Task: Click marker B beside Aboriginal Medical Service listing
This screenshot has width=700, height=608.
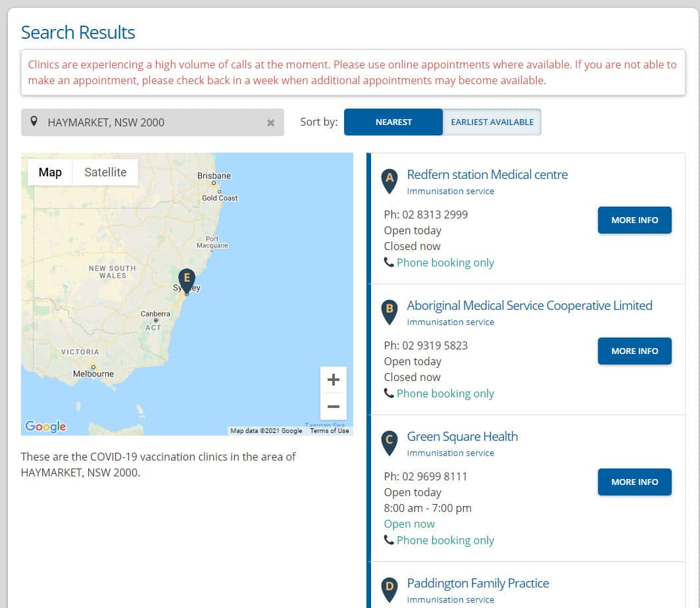Action: (x=389, y=309)
